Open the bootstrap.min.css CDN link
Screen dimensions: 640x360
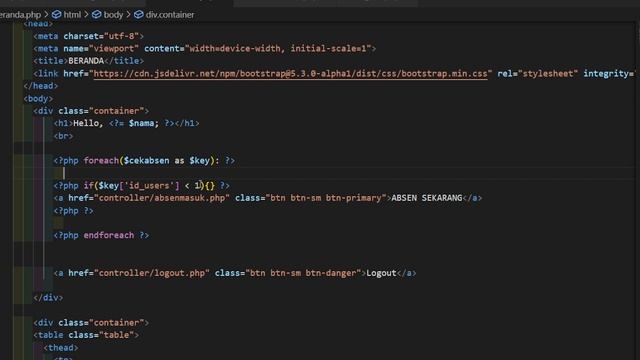tap(290, 74)
